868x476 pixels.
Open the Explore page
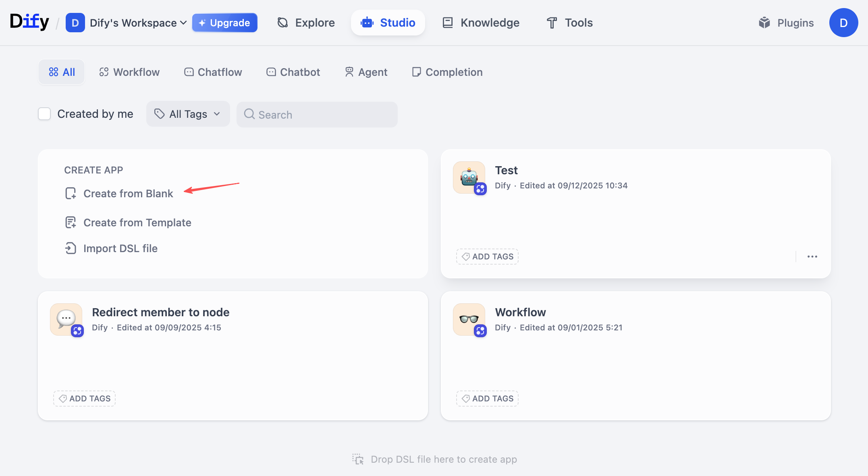(x=306, y=23)
